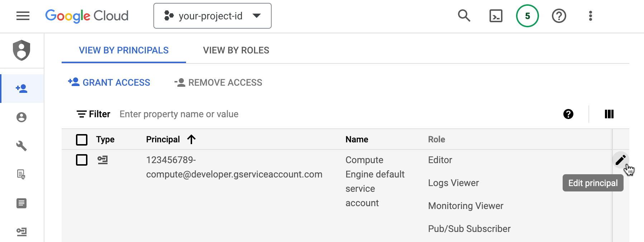Select the IAM add-person sidebar item
644x242 pixels.
tap(22, 89)
